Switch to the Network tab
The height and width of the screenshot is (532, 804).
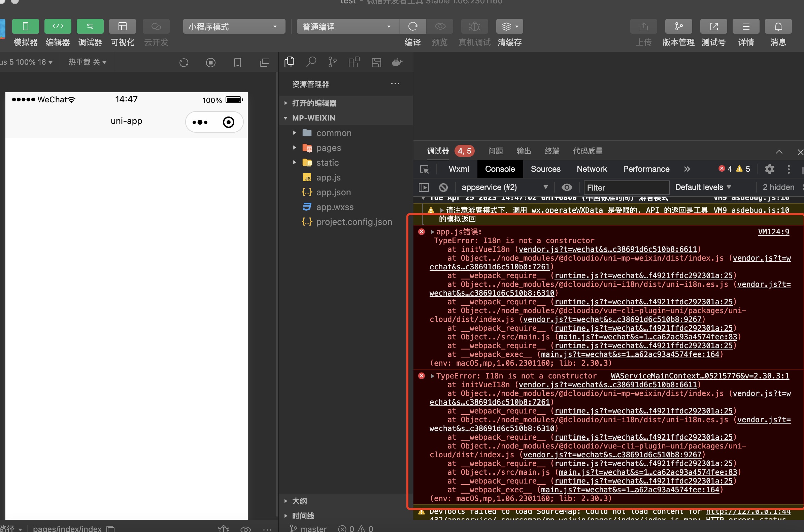point(592,169)
